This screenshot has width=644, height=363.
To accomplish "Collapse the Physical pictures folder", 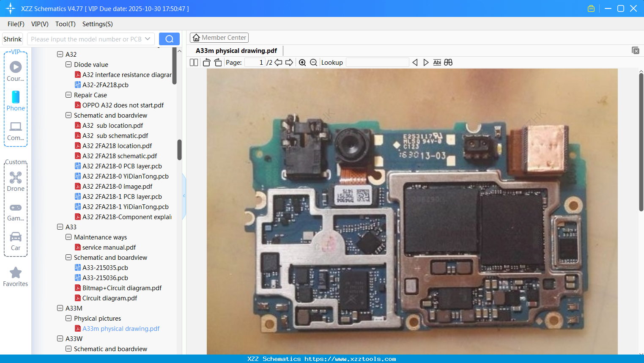I will click(x=69, y=318).
